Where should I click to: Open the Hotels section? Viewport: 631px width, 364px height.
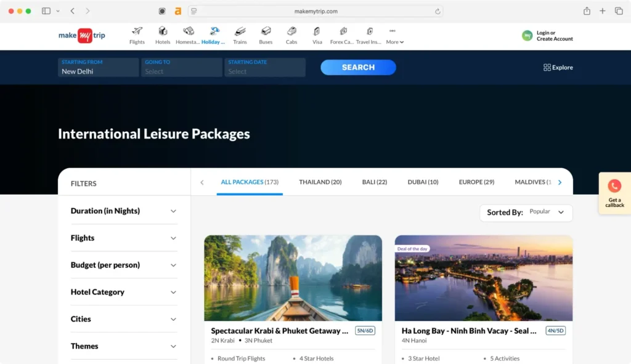click(x=163, y=34)
